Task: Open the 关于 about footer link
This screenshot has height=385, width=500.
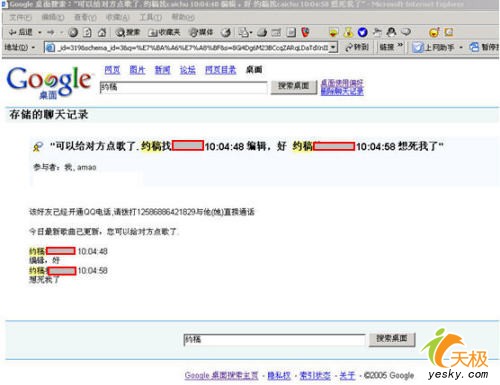Action: [x=347, y=376]
